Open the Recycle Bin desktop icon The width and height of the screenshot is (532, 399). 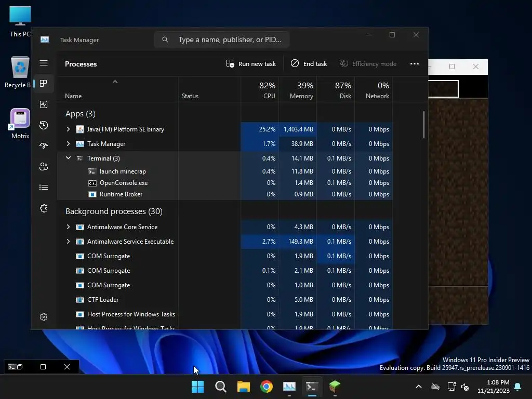pos(19,72)
